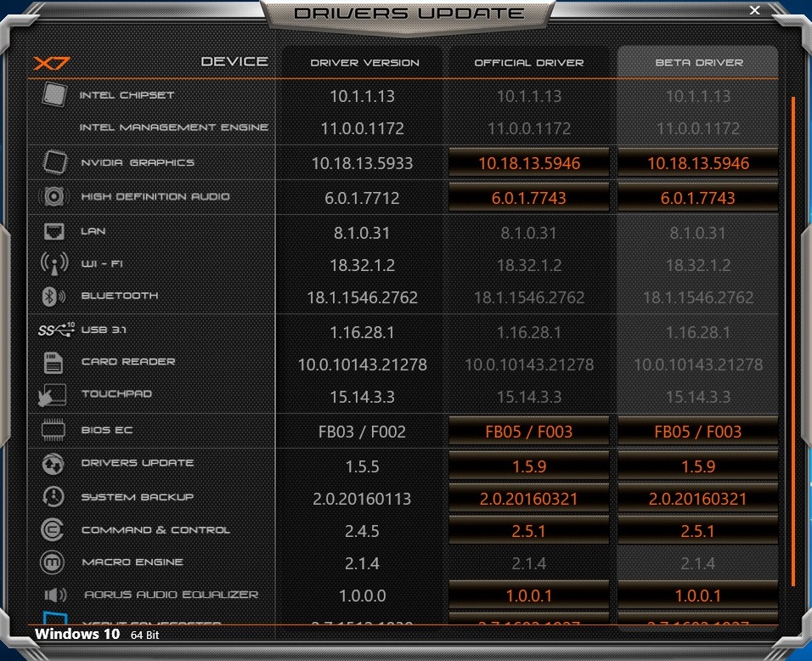Select beta Audio Equalizer 1.0.0.1
The width and height of the screenshot is (812, 661).
(x=698, y=596)
